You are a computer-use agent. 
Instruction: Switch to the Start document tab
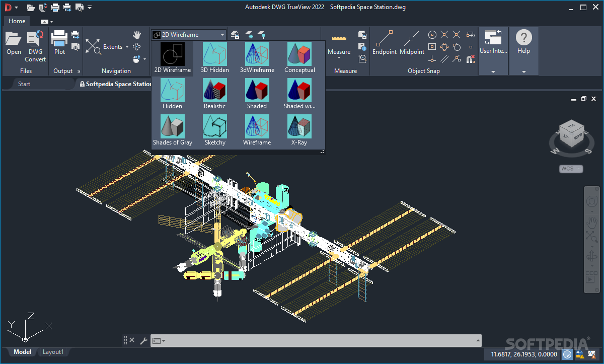click(x=24, y=84)
